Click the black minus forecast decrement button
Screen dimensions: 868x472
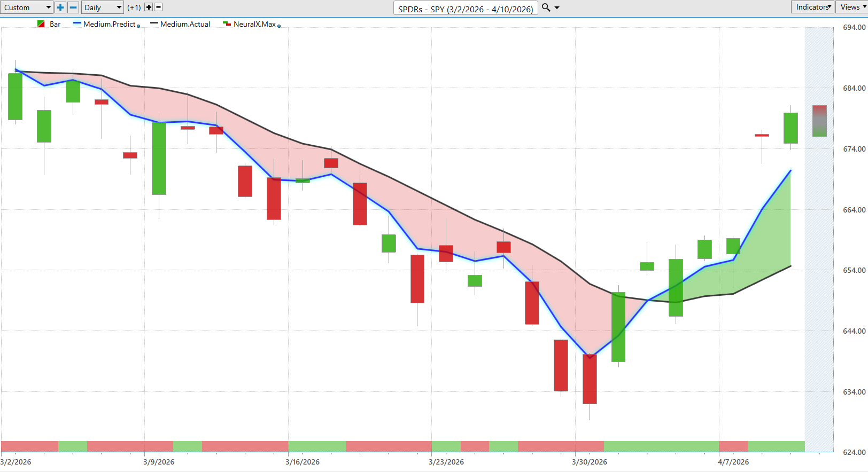click(158, 7)
